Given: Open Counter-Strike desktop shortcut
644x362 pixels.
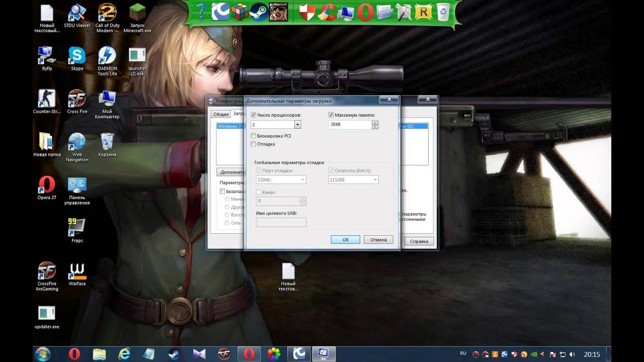Looking at the screenshot, I should pos(47,102).
